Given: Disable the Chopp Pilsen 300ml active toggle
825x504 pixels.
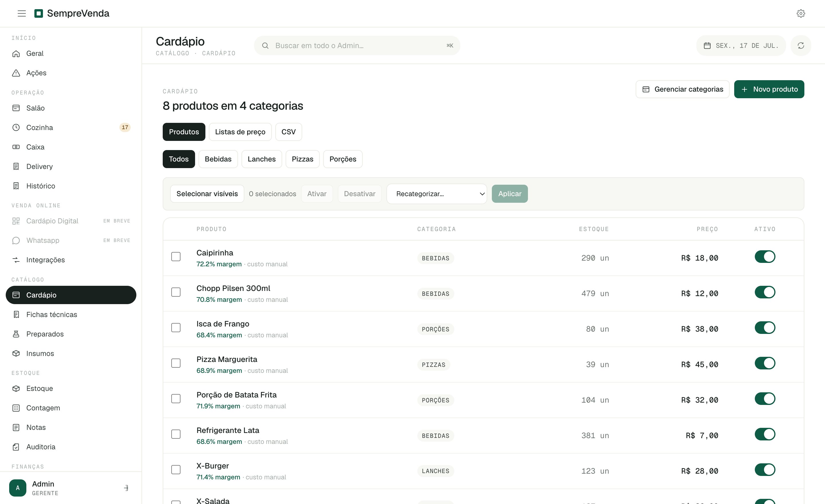Looking at the screenshot, I should tap(765, 292).
